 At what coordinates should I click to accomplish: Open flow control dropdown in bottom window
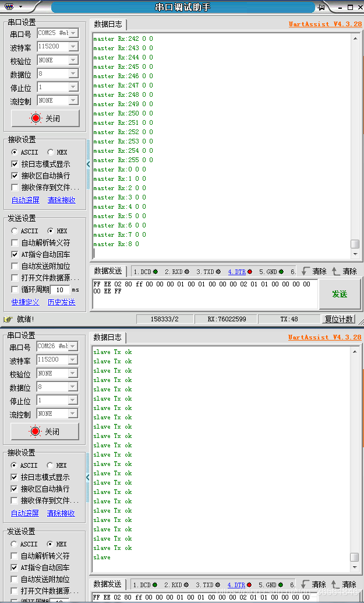72,414
